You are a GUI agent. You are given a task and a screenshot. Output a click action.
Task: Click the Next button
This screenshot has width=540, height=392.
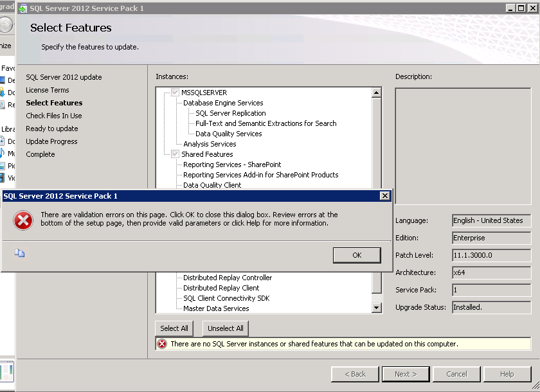pos(406,374)
